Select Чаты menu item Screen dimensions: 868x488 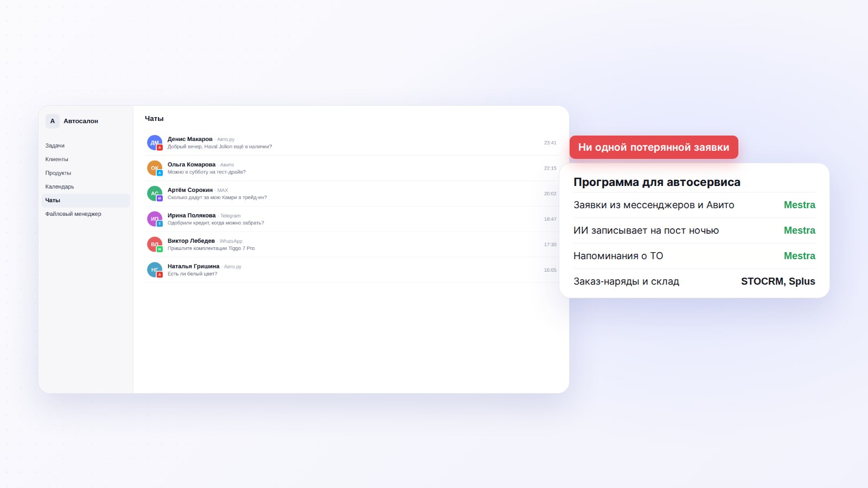[86, 200]
